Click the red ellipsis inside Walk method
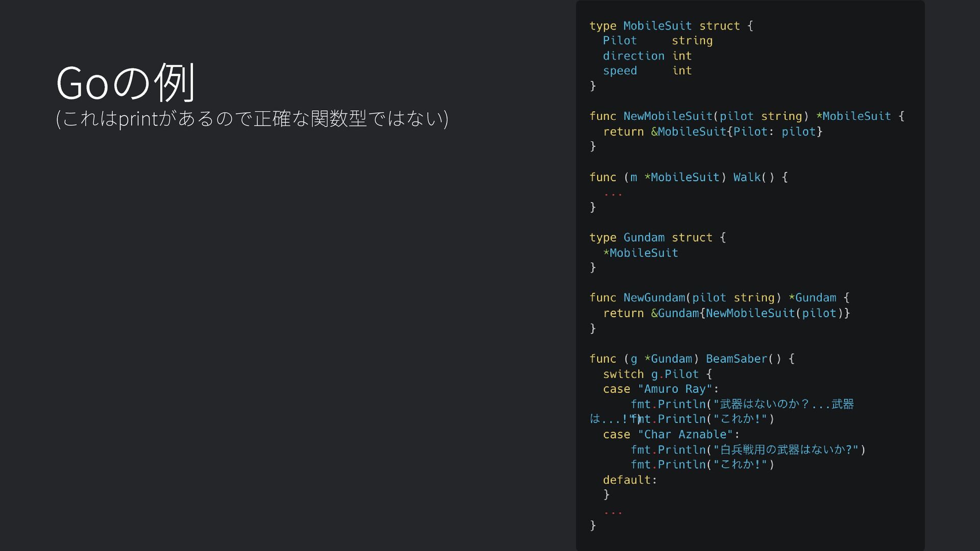The height and width of the screenshot is (551, 980). 612,194
